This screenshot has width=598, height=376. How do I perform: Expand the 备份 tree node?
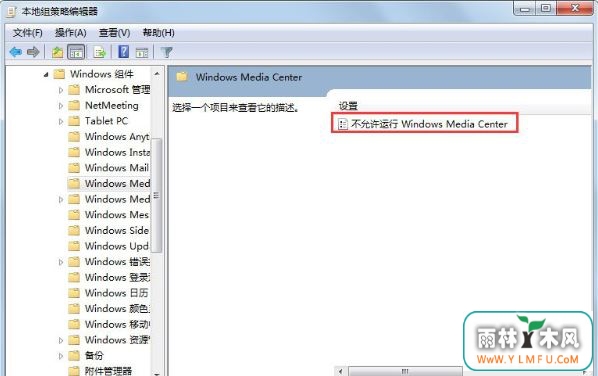coord(61,355)
